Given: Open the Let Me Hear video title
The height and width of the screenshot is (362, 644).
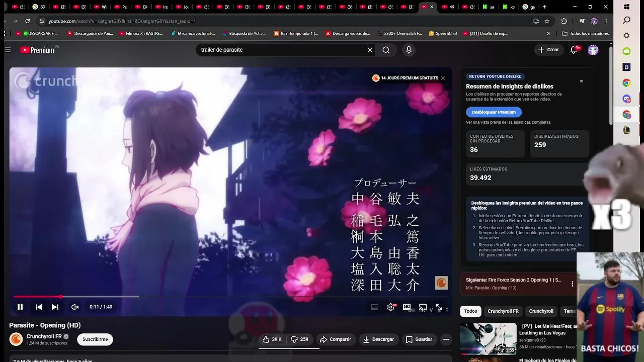Looking at the screenshot, I should coord(548,329).
